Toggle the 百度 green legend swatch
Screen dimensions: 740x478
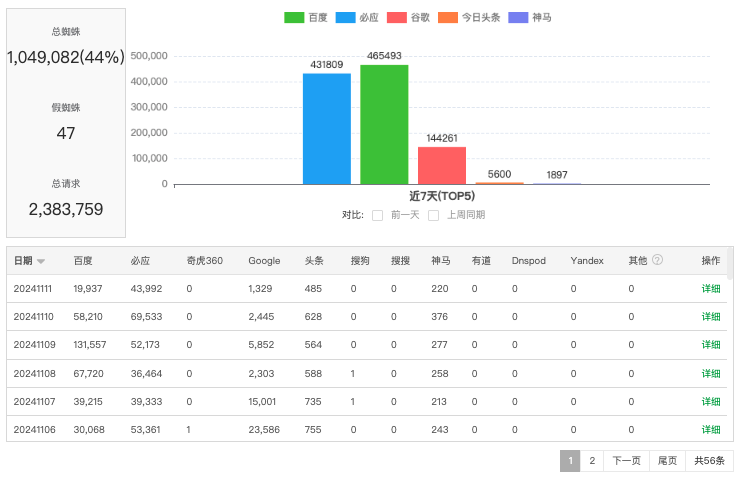click(294, 18)
